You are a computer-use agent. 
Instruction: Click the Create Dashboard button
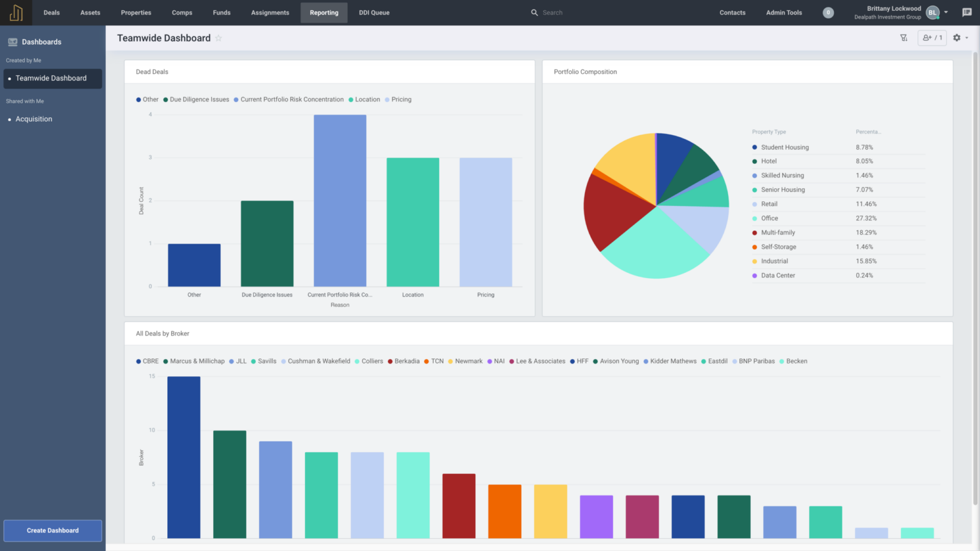[52, 531]
